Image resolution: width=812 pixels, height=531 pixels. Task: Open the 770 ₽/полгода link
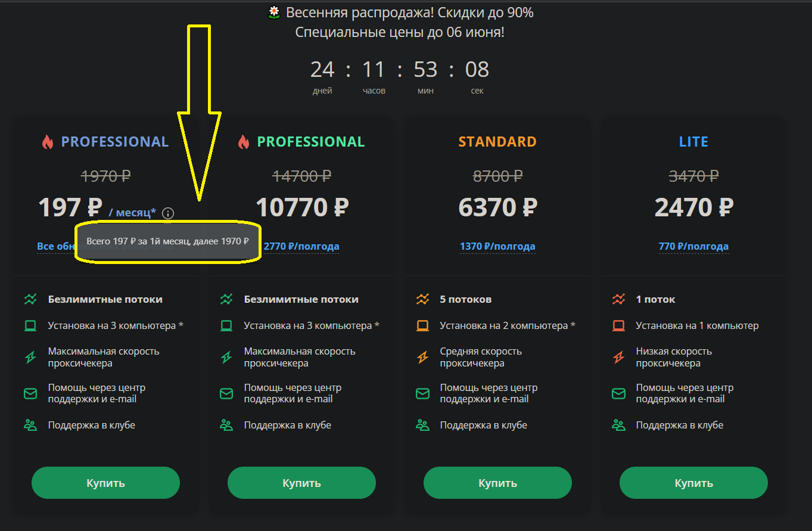(693, 246)
